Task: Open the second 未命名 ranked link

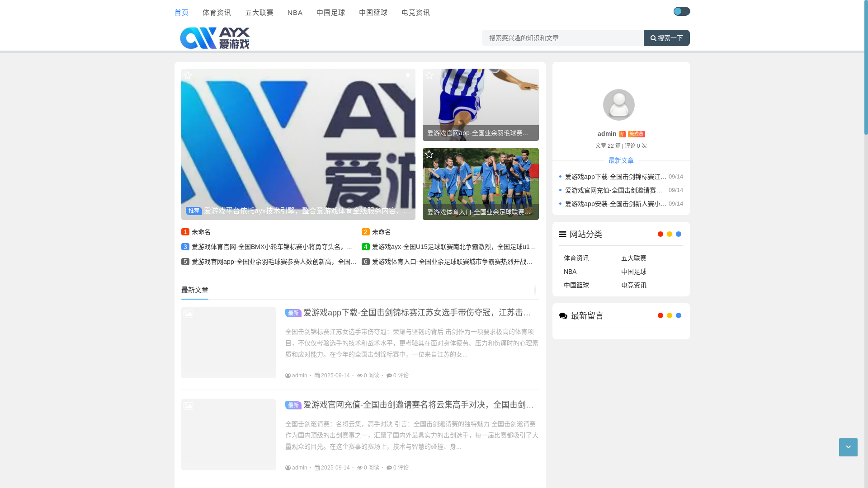Action: point(382,232)
